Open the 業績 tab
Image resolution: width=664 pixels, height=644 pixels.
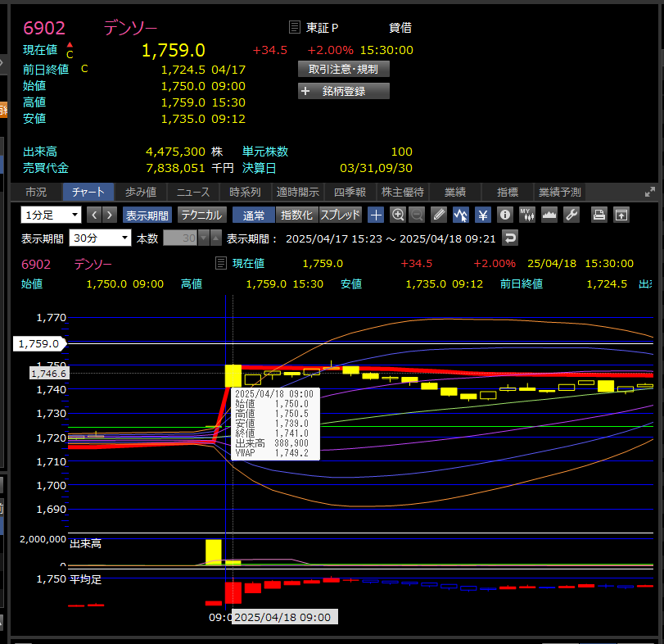[455, 192]
